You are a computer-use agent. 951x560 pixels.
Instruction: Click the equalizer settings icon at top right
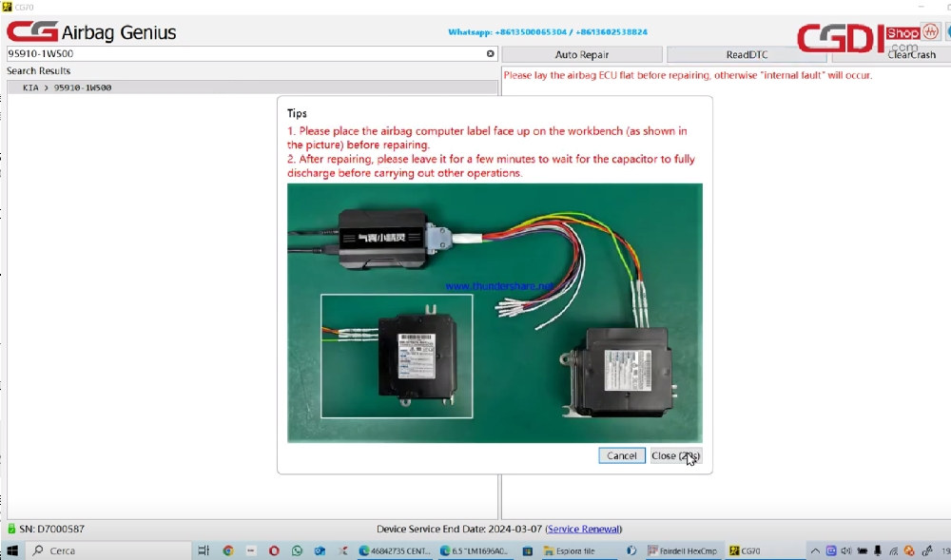930,31
